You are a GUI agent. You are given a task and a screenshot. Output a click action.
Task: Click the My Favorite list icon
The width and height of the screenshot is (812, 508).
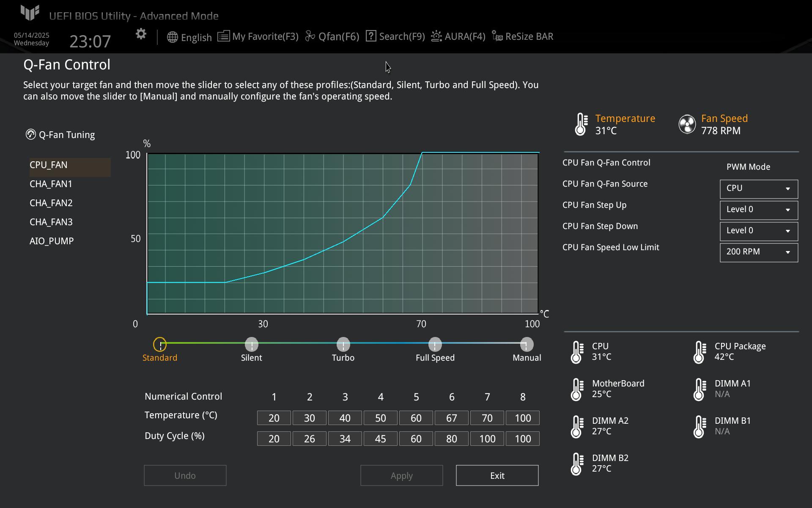223,36
